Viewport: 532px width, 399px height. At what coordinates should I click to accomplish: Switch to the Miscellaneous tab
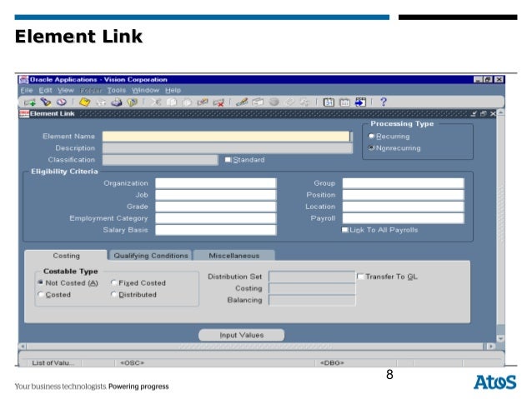click(234, 256)
